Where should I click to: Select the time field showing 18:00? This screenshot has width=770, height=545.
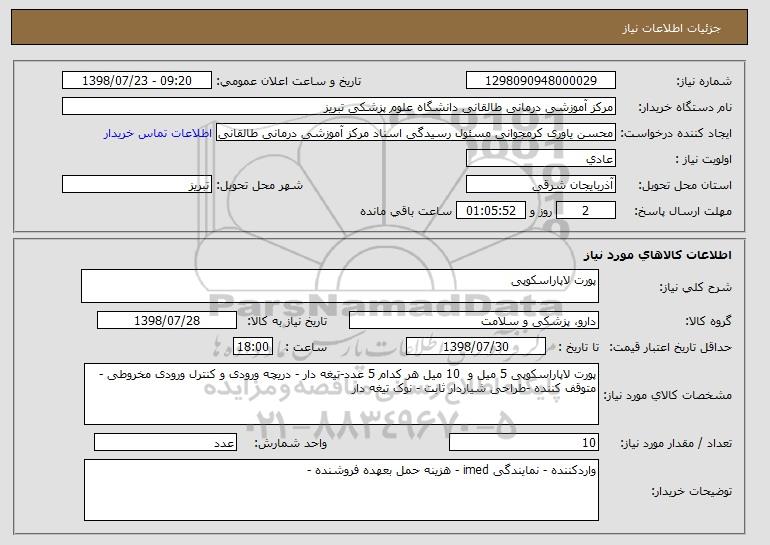click(252, 347)
